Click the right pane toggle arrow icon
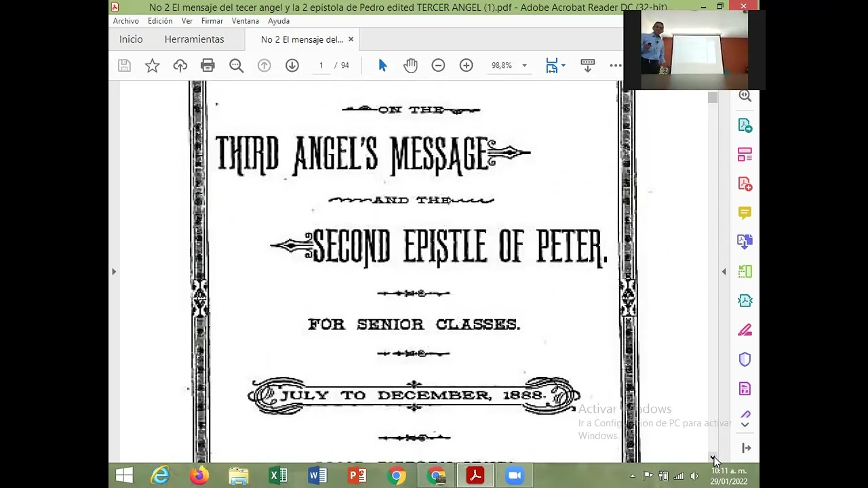The height and width of the screenshot is (488, 868). coord(746,448)
